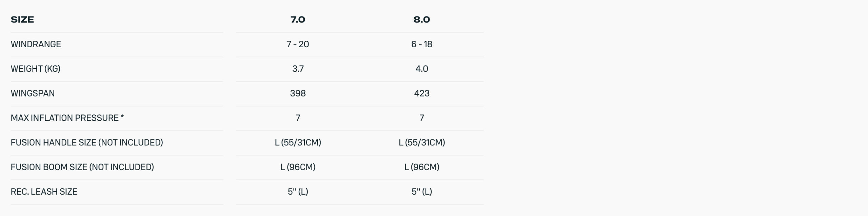Click the 398 wingspan value

[x=298, y=93]
